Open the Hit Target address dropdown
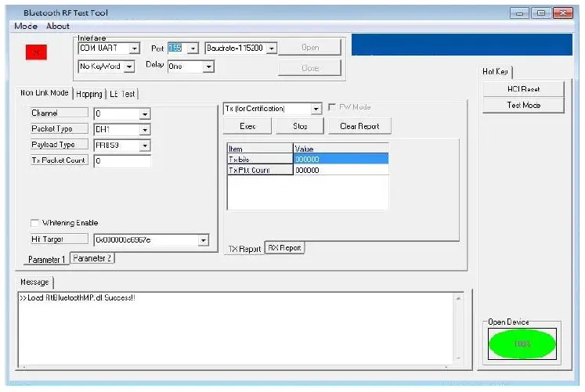Image resolution: width=585 pixels, height=392 pixels. click(204, 240)
